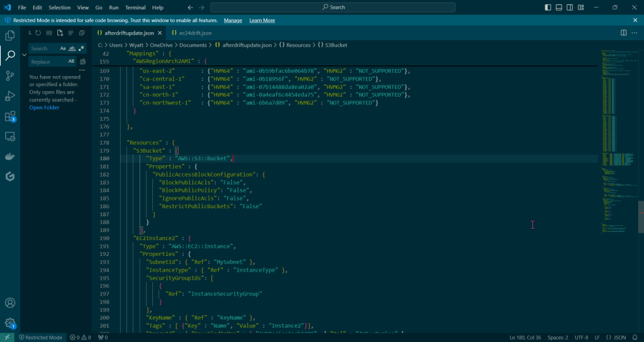
Task: Toggle Match Case in search box
Action: (x=63, y=48)
